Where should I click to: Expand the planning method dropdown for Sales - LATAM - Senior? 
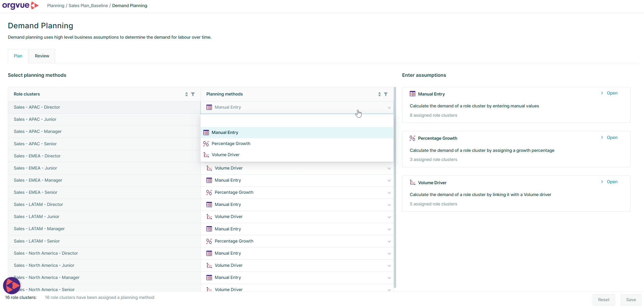389,241
